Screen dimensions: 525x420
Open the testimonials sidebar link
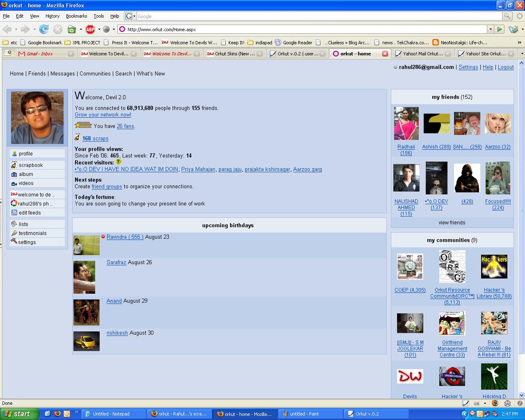(37, 233)
